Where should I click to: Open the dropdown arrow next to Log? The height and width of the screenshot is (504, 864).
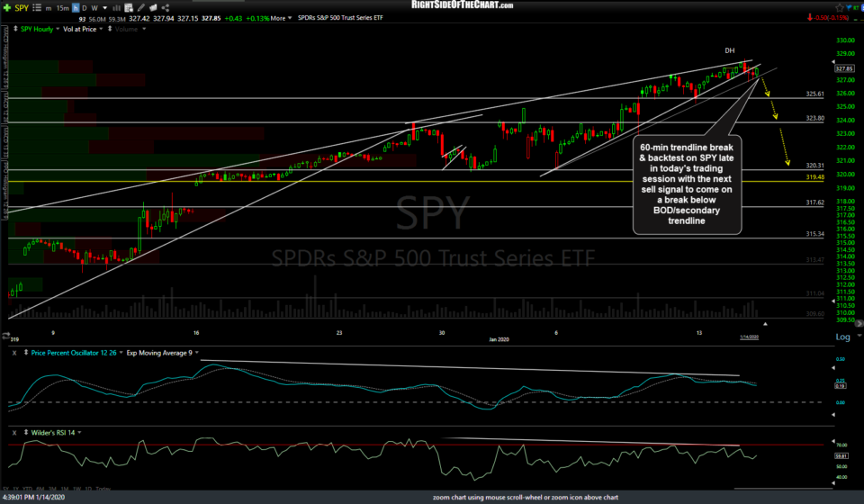859,336
